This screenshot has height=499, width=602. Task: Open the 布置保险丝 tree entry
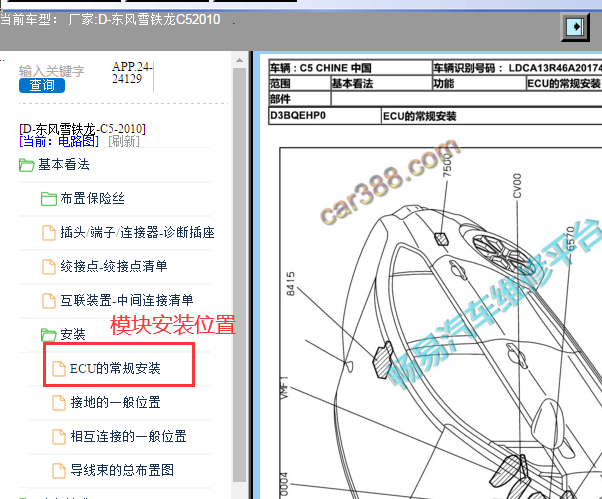point(93,198)
